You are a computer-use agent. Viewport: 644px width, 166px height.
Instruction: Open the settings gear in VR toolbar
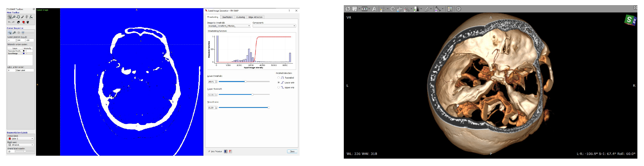pyautogui.click(x=458, y=9)
